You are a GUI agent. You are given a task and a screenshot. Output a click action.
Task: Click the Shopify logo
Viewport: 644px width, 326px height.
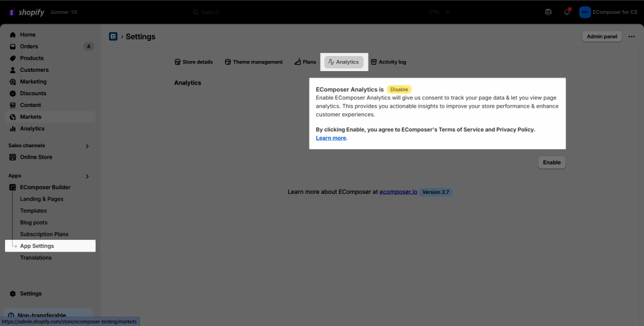26,13
